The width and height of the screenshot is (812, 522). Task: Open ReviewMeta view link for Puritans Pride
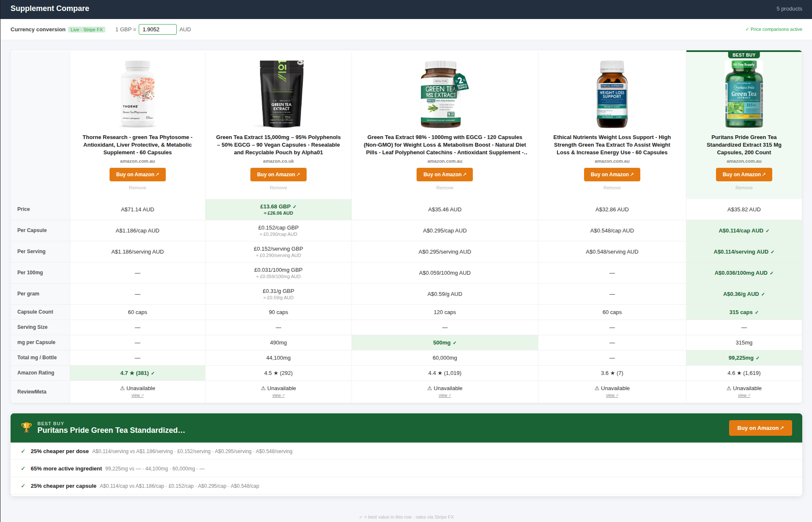[744, 396]
